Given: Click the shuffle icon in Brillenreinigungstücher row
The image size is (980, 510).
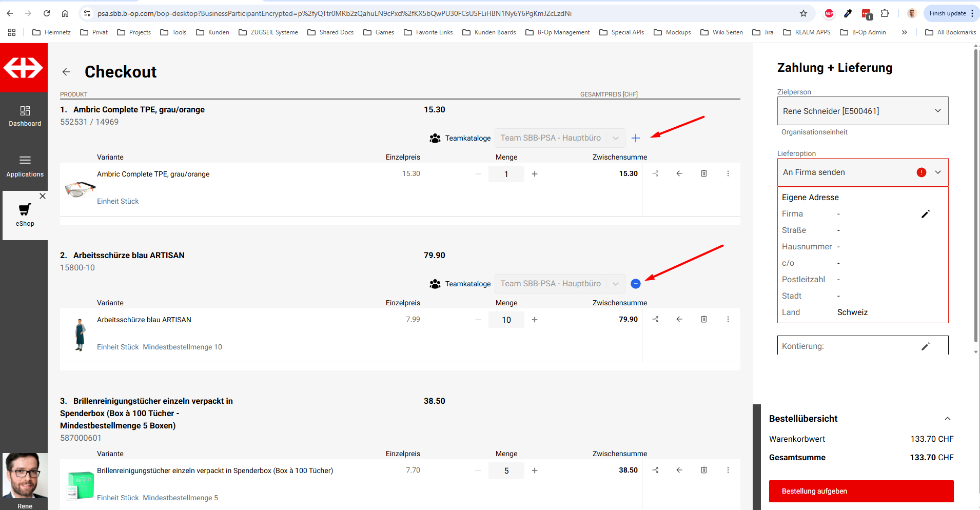Looking at the screenshot, I should [x=656, y=470].
